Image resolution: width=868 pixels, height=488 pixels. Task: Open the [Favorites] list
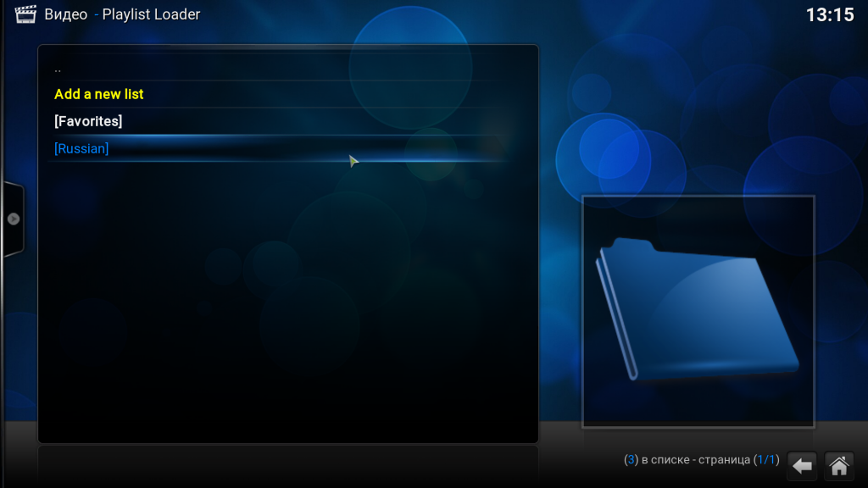[278, 121]
